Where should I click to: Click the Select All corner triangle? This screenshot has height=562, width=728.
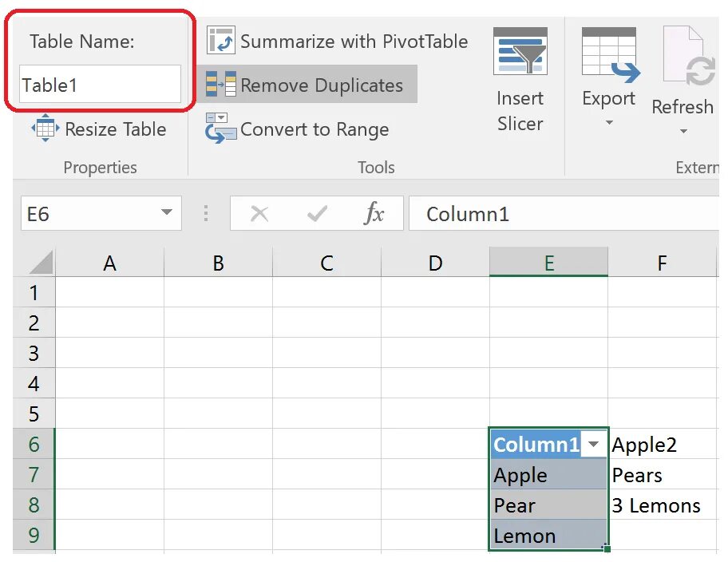coord(40,262)
